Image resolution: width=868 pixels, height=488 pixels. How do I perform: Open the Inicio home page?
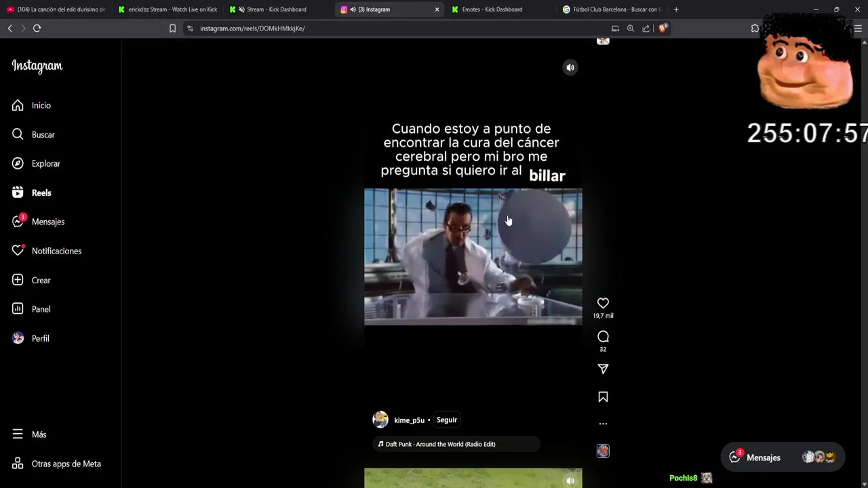click(x=31, y=106)
